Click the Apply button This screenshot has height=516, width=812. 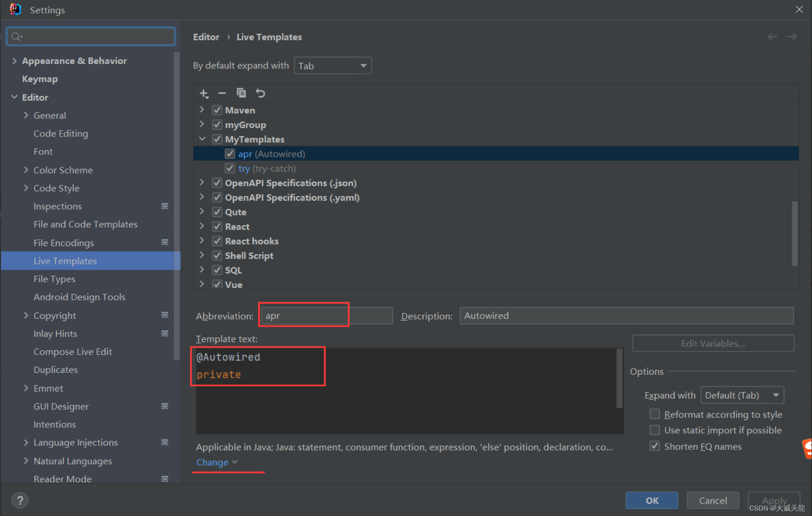click(x=774, y=500)
